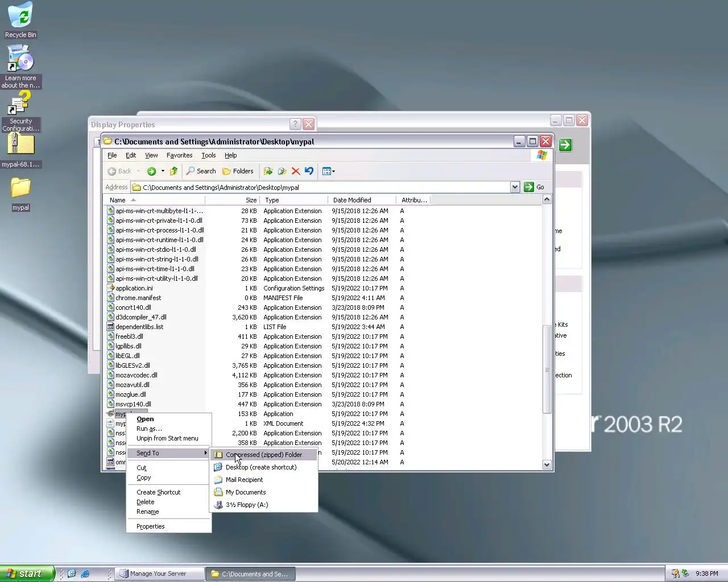Click the green arrow button in the background window
728x582 pixels.
[x=565, y=145]
